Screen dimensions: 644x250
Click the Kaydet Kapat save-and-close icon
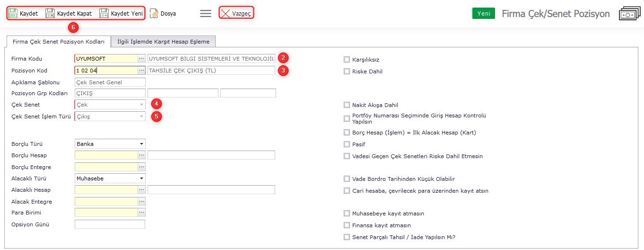pyautogui.click(x=50, y=13)
